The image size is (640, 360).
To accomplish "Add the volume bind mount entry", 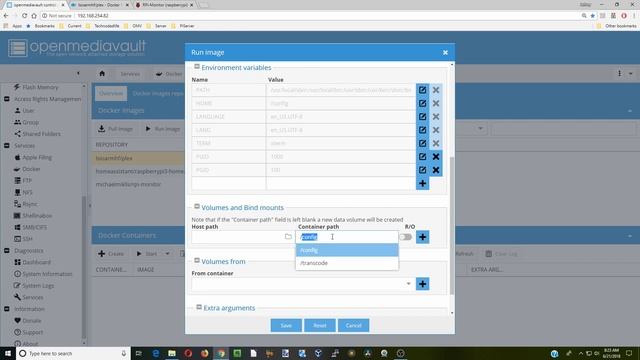I will click(x=422, y=237).
